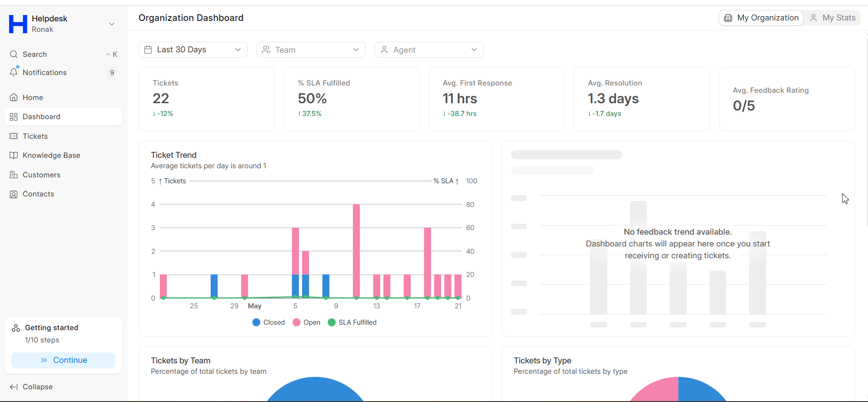The height and width of the screenshot is (402, 868).
Task: Click the Organization Dashboard title
Action: coord(191,18)
